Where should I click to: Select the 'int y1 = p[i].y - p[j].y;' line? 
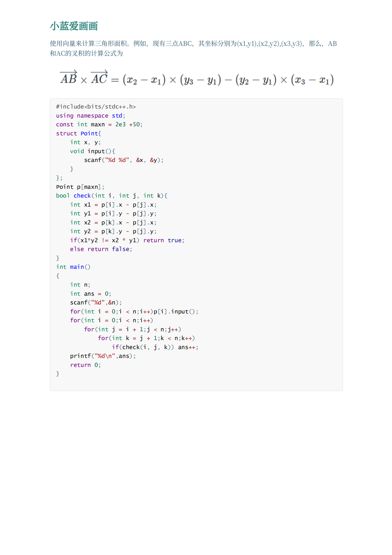(x=113, y=214)
